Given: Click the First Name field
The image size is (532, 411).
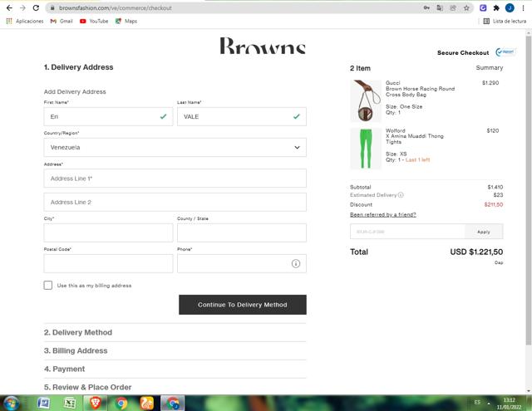Looking at the screenshot, I should pyautogui.click(x=108, y=116).
